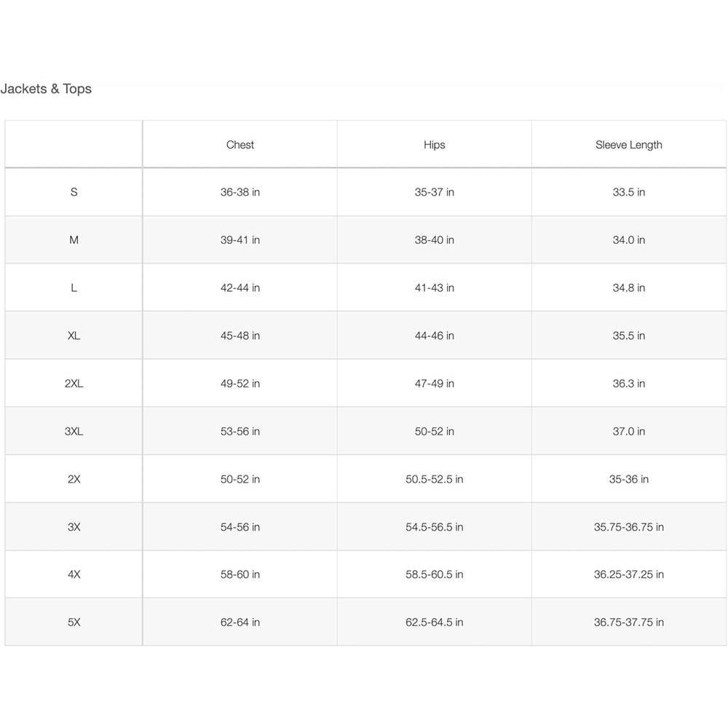
Task: Click the 37.0 in sleeve length cell
Action: [x=629, y=432]
